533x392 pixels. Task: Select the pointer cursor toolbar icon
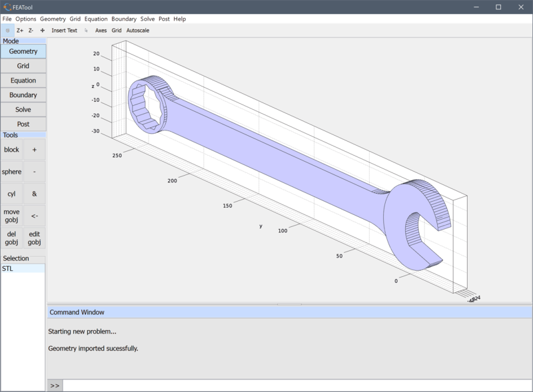click(86, 31)
